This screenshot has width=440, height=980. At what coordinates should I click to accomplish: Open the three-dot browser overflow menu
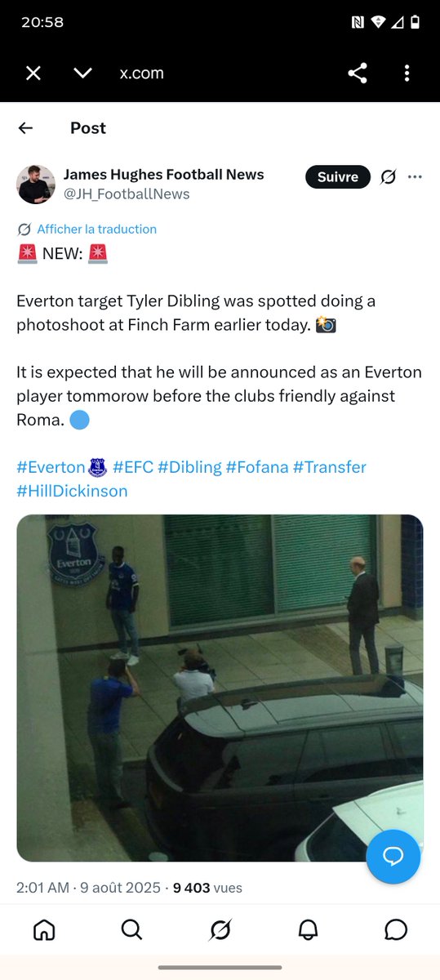tap(407, 73)
